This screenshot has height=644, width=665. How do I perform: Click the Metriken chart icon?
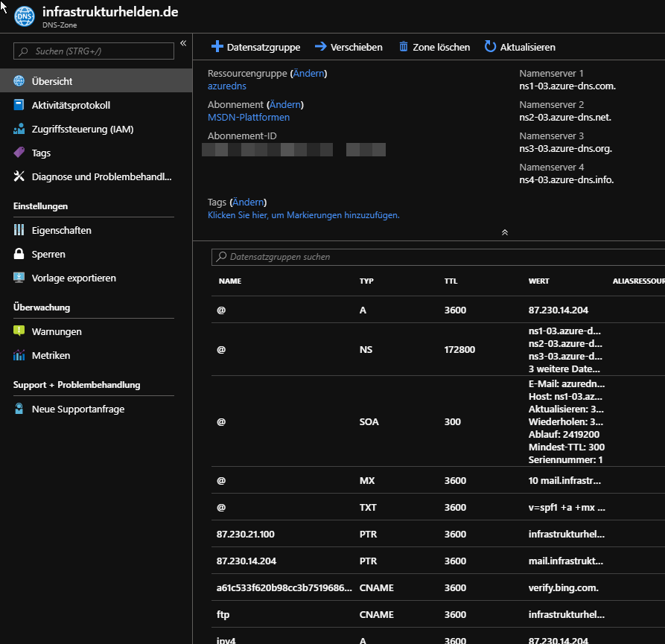[19, 355]
